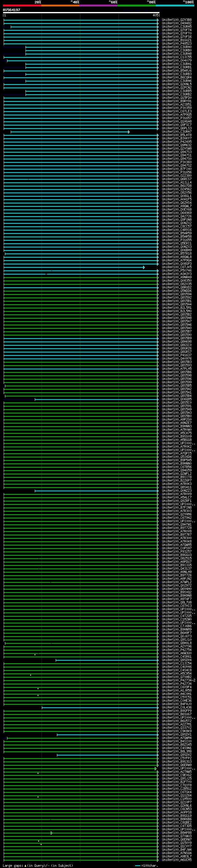Screen dimensions: 197x868
Task: Select hit label UniRef100_Q7XAB2
Action: coord(177,677)
